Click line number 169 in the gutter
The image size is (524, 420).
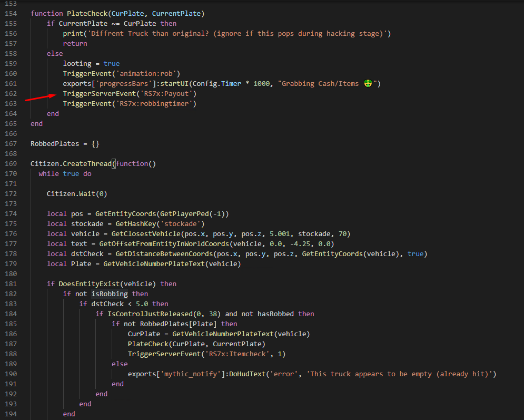tap(11, 163)
